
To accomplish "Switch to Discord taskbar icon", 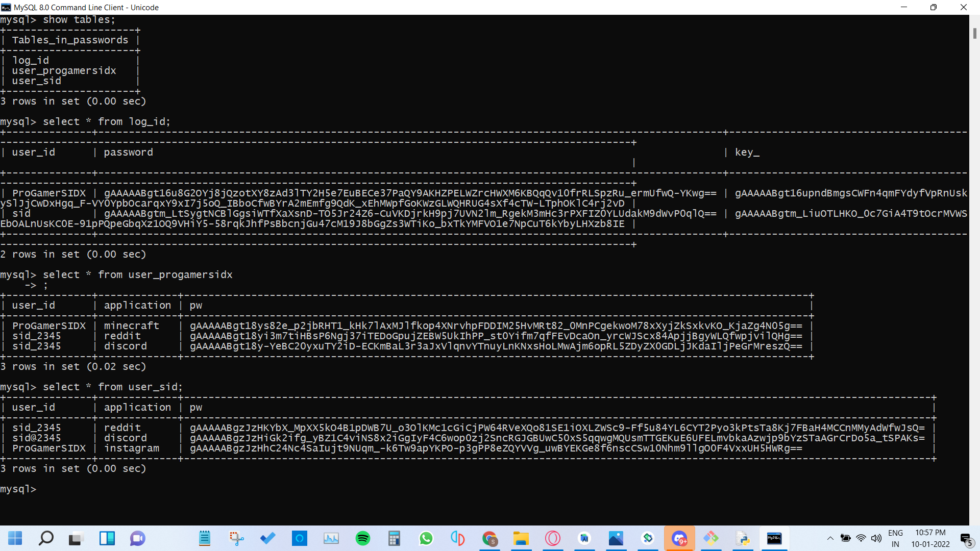I will pos(679,538).
